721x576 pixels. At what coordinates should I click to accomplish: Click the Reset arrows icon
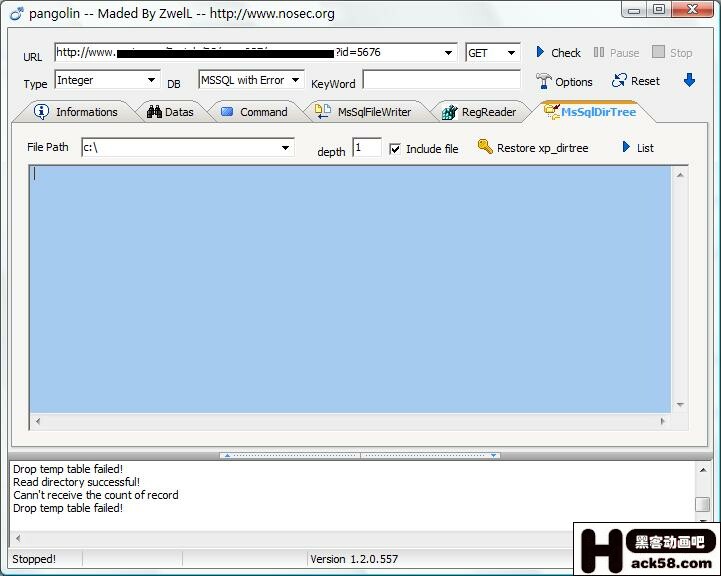click(x=619, y=81)
